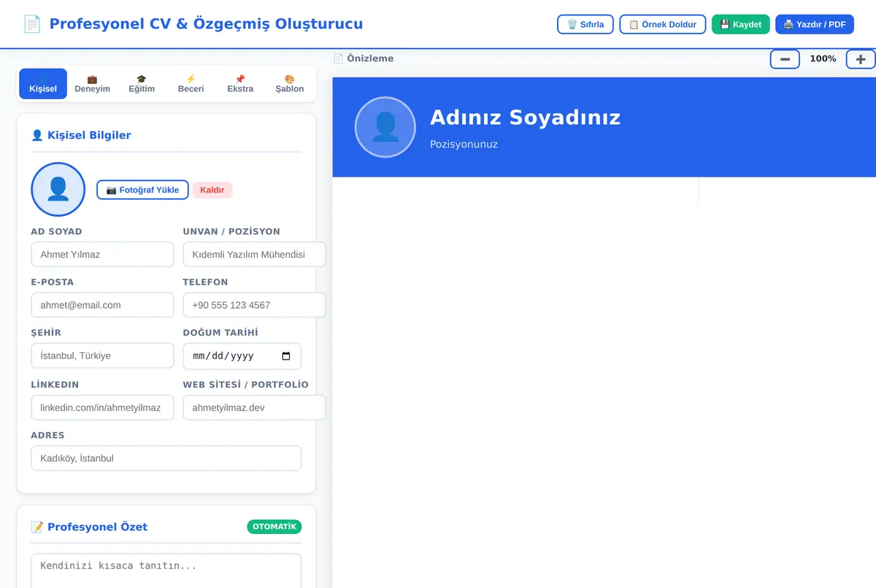Click the Unvan / Pozisyon field

coord(254,255)
